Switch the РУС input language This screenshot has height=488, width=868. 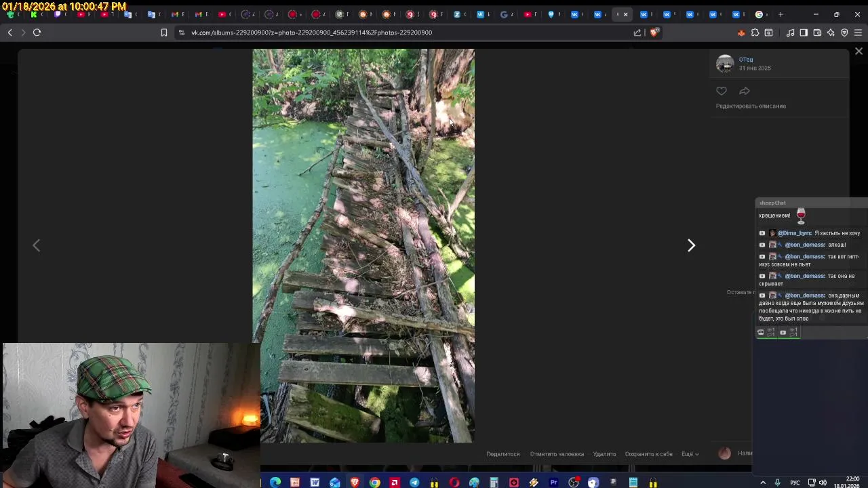click(795, 483)
